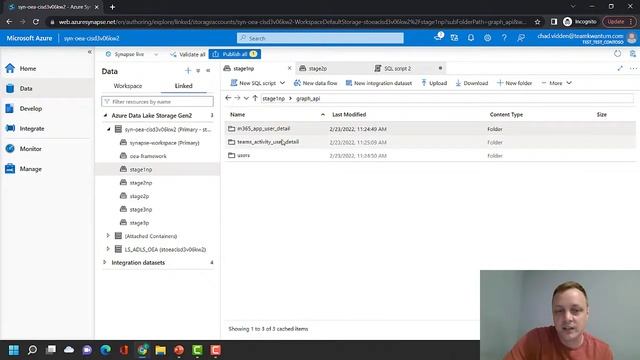This screenshot has height=360, width=640.
Task: Click the Publish all button
Action: point(235,54)
